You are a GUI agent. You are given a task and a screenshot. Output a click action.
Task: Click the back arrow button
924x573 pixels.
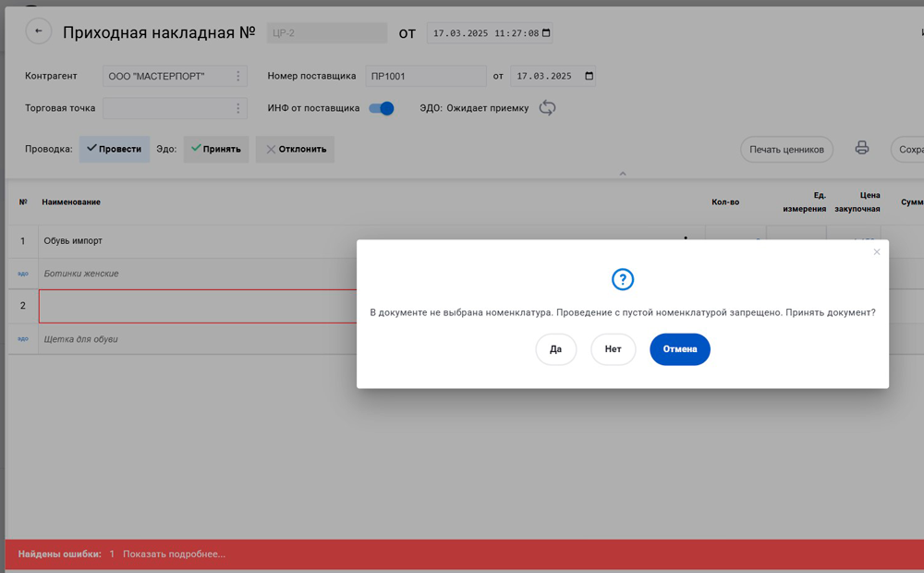(x=39, y=31)
